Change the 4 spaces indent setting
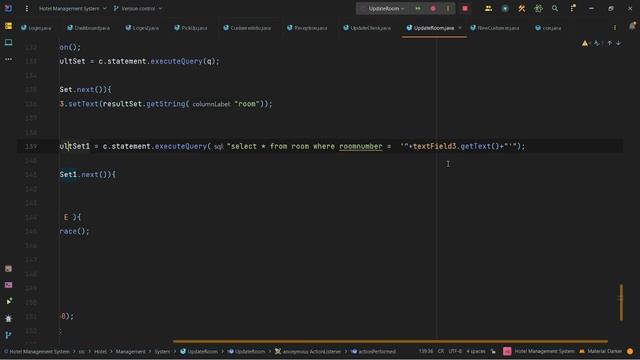This screenshot has width=640, height=360. (476, 351)
